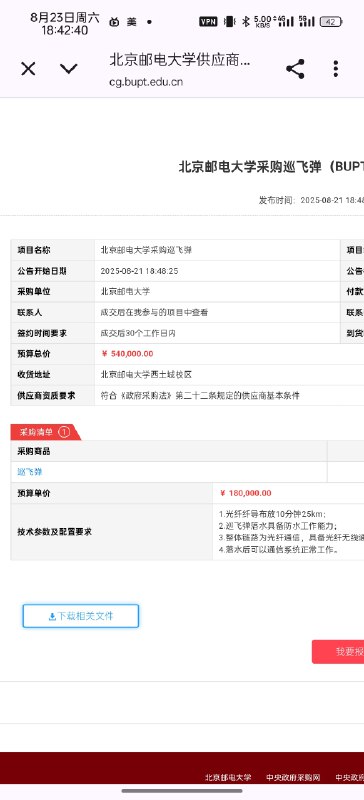Tap requirement 1.光纤纤导布放10分钟25km

[272, 514]
